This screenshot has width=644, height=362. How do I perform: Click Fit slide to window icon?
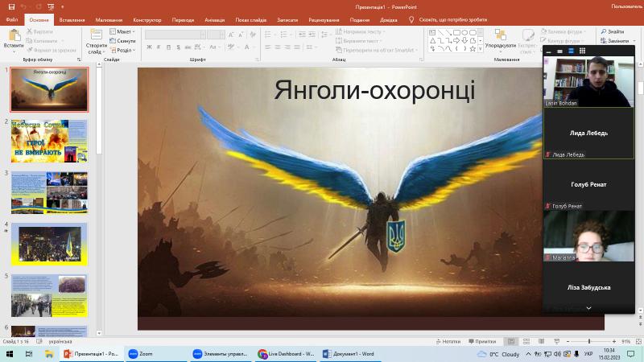(638, 341)
